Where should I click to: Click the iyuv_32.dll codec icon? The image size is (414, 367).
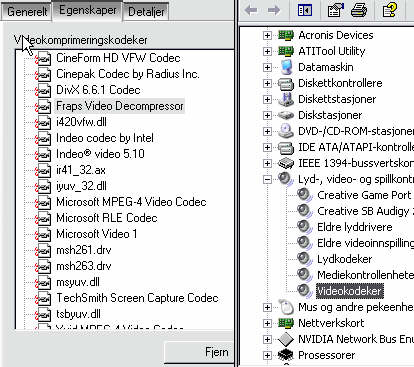point(43,187)
